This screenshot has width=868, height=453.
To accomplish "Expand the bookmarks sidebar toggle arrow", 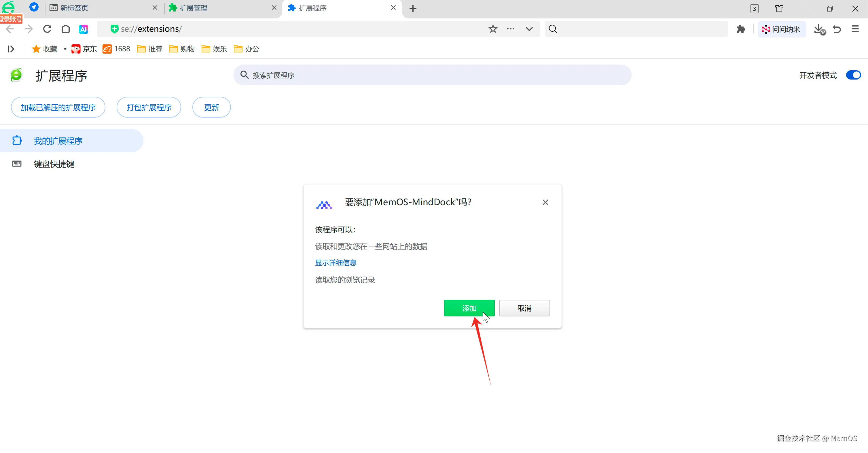I will pyautogui.click(x=11, y=49).
